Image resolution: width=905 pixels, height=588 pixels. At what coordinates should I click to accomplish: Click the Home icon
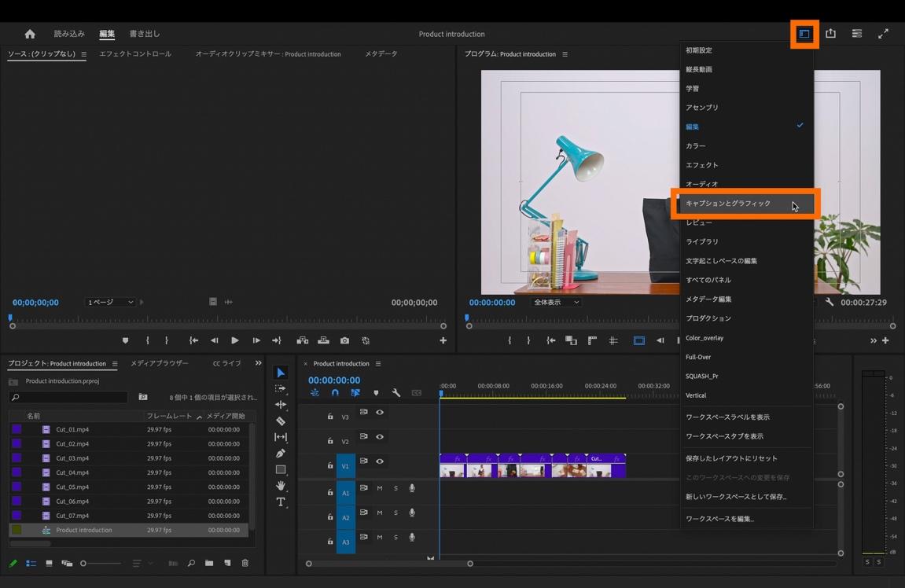point(30,34)
